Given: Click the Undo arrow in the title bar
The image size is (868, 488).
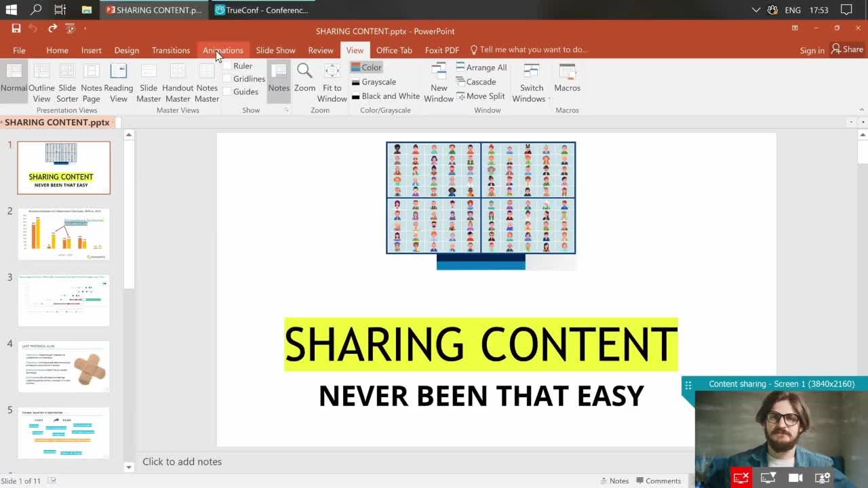Looking at the screenshot, I should pos(33,28).
